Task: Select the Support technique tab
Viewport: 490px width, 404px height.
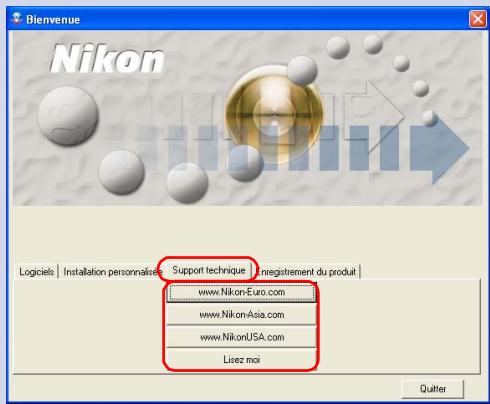Action: [x=209, y=270]
